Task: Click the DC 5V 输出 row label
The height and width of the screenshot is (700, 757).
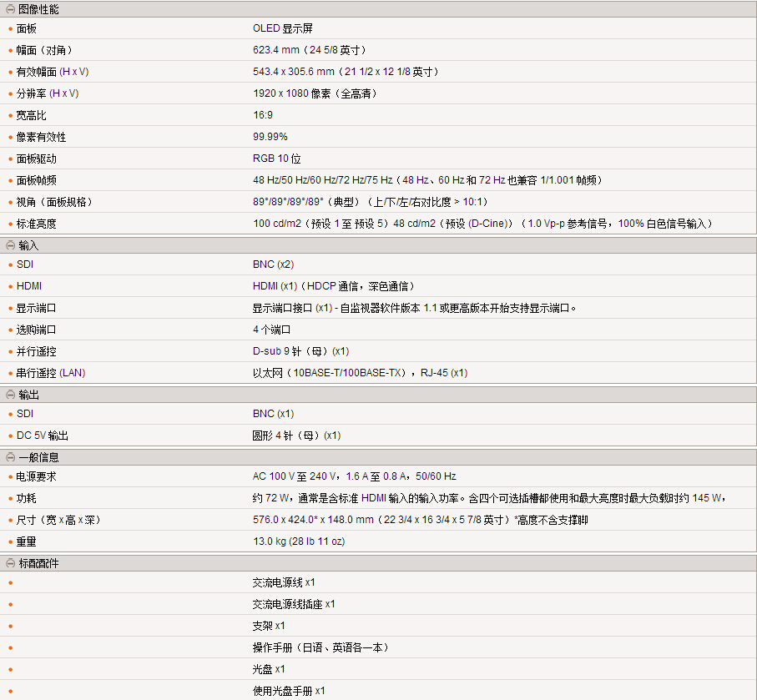Action: [43, 436]
